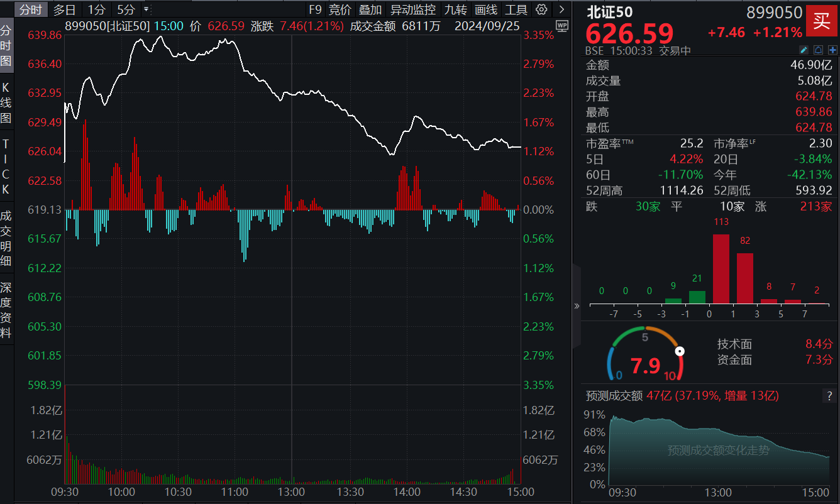This screenshot has width=840, height=504.
Task: Open 分时图 in left sidebar
Action: 6,45
